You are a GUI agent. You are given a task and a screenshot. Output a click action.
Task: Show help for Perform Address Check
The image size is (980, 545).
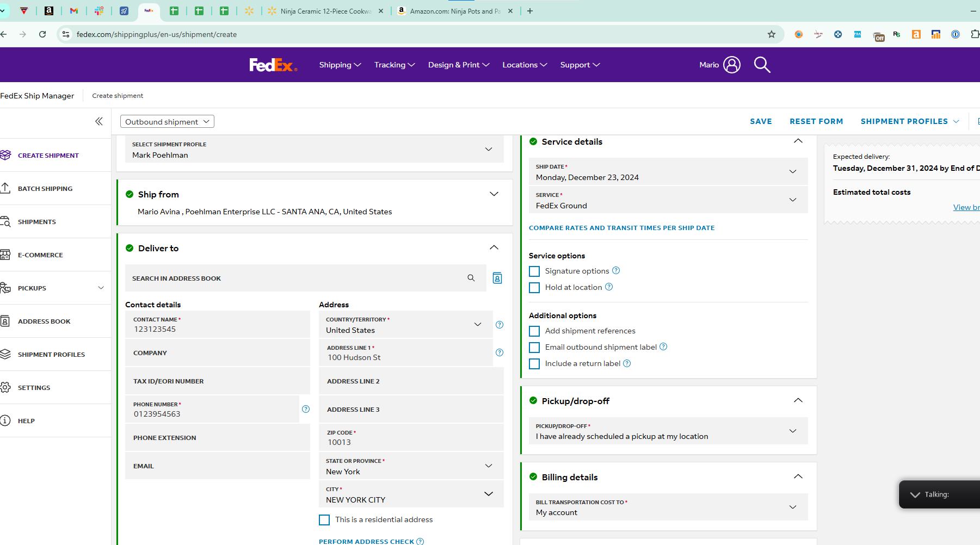tap(420, 541)
